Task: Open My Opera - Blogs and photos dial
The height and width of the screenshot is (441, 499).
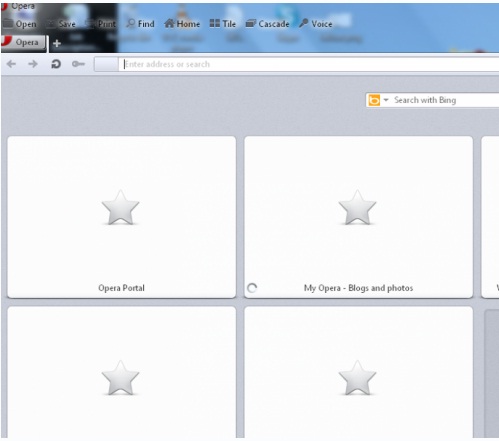Action: tap(359, 217)
